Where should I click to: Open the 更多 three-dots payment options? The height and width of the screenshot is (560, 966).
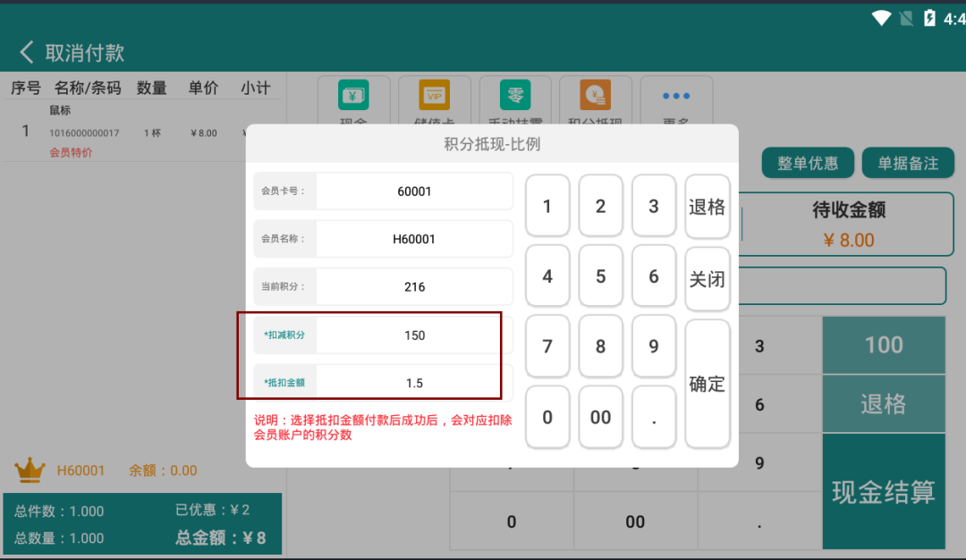676,97
